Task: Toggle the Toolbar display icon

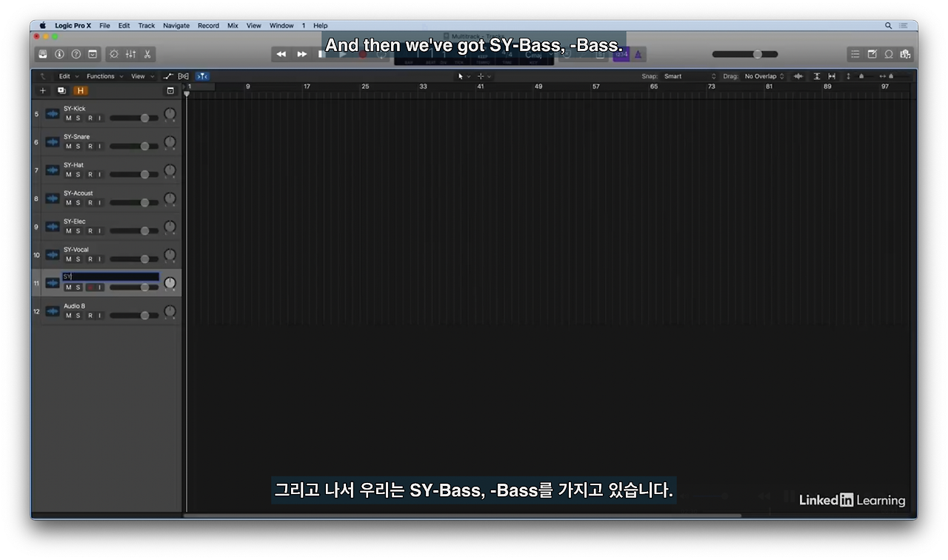Action: [93, 54]
